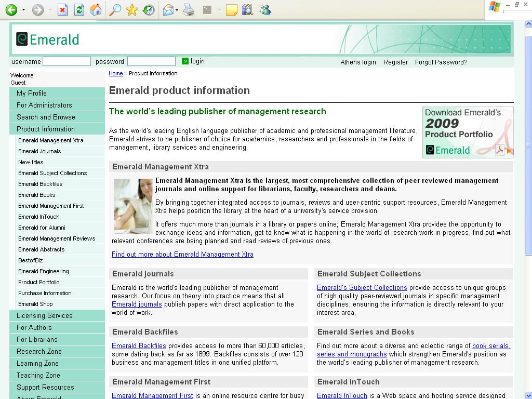Open Teaching Zone sidebar section
Image resolution: width=532 pixels, height=399 pixels.
click(x=57, y=375)
